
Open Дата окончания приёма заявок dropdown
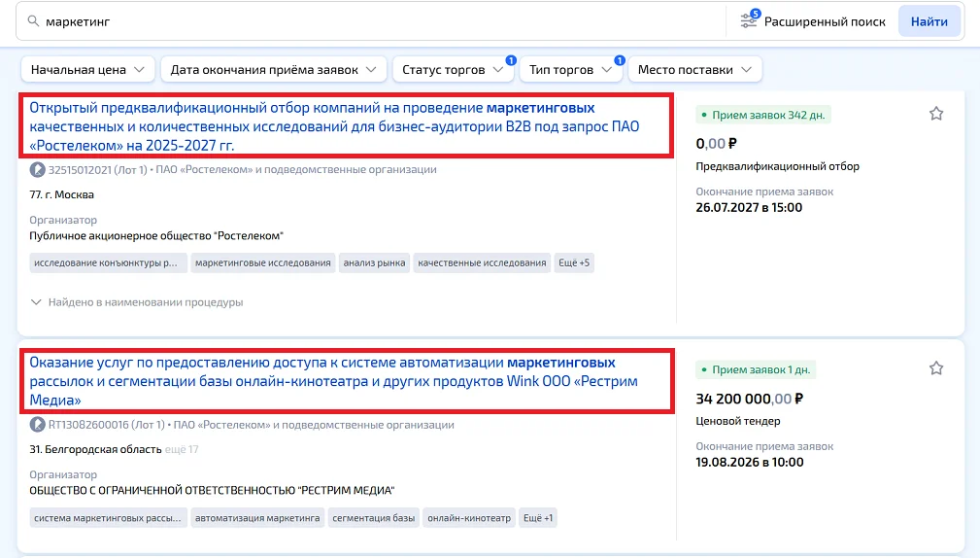point(273,69)
